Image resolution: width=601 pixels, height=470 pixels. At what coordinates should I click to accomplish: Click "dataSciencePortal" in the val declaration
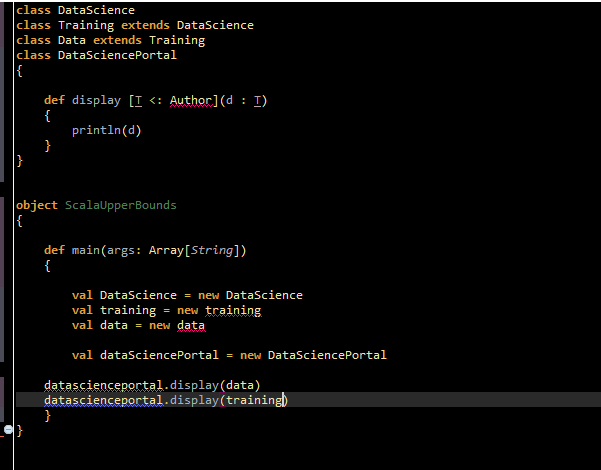(x=159, y=355)
